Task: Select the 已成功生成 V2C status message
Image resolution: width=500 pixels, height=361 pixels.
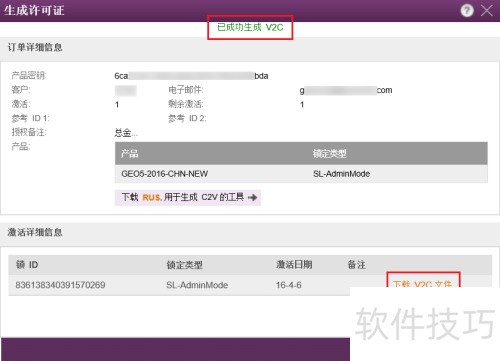Action: (x=250, y=27)
